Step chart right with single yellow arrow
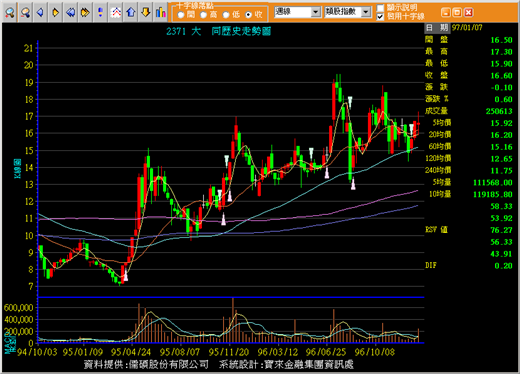The image size is (520, 374). [x=55, y=13]
